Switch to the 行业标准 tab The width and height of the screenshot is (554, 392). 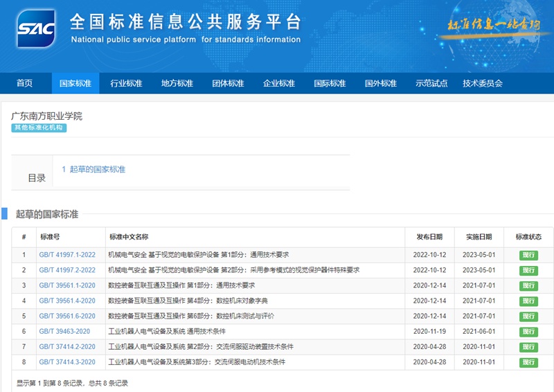[x=126, y=83]
